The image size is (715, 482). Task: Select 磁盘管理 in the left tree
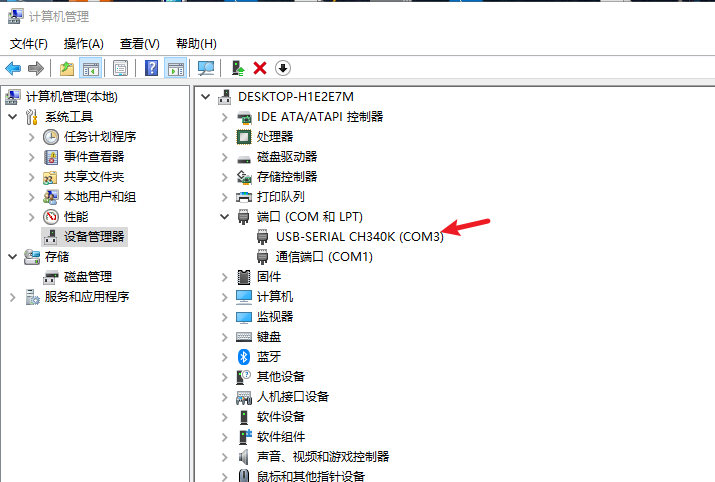pos(88,277)
